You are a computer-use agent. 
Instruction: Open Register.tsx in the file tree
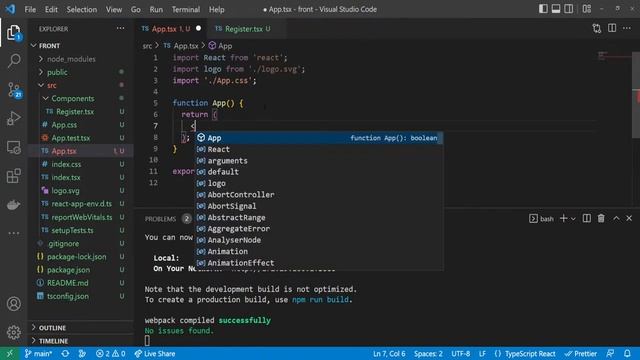[x=81, y=111]
